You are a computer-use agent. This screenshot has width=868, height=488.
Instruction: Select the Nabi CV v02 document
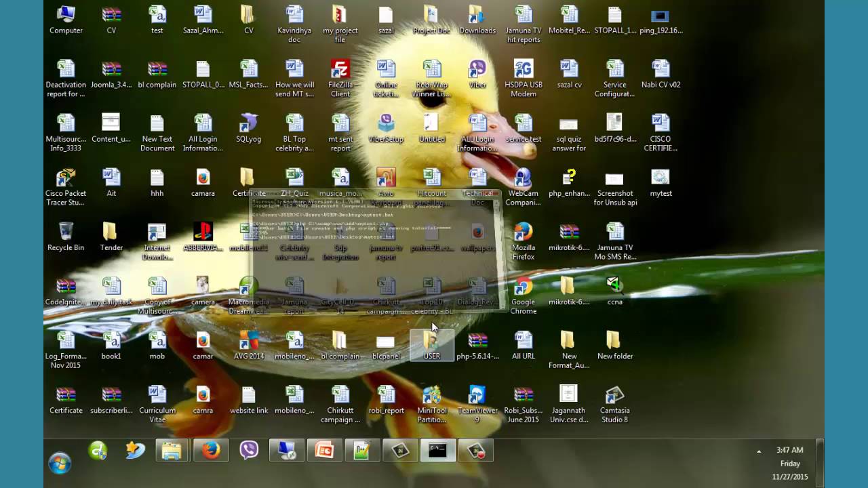(660, 74)
